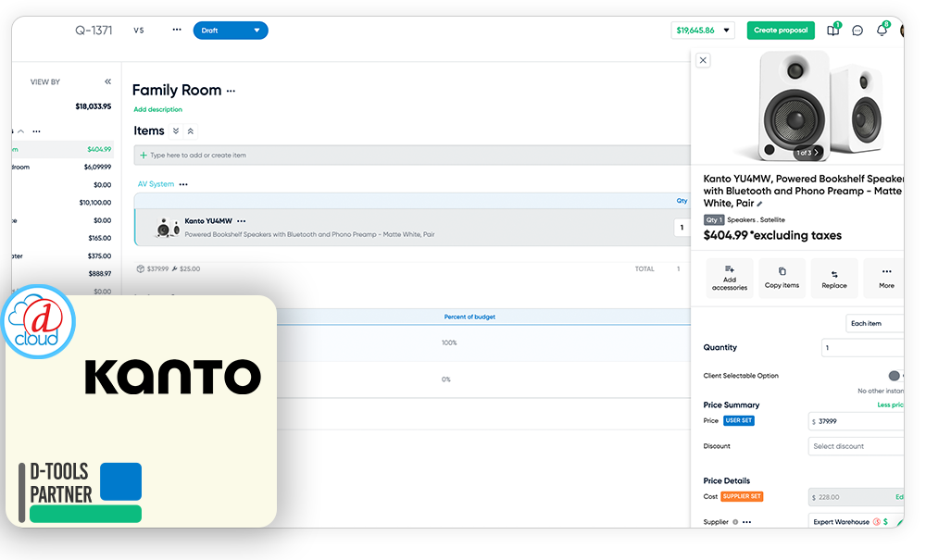Image resolution: width=926 pixels, height=560 pixels.
Task: Select the $165.00 location row
Action: (62, 238)
